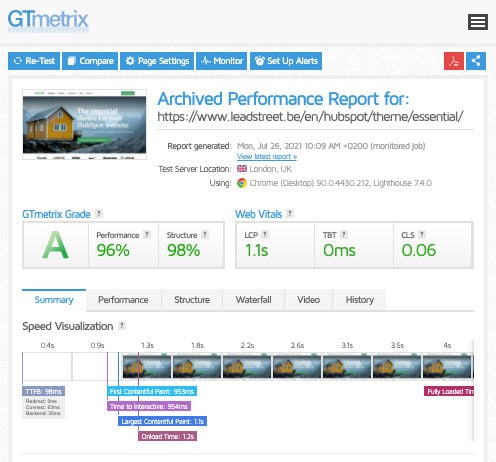
Task: Click the London, UK location text
Action: pyautogui.click(x=271, y=169)
